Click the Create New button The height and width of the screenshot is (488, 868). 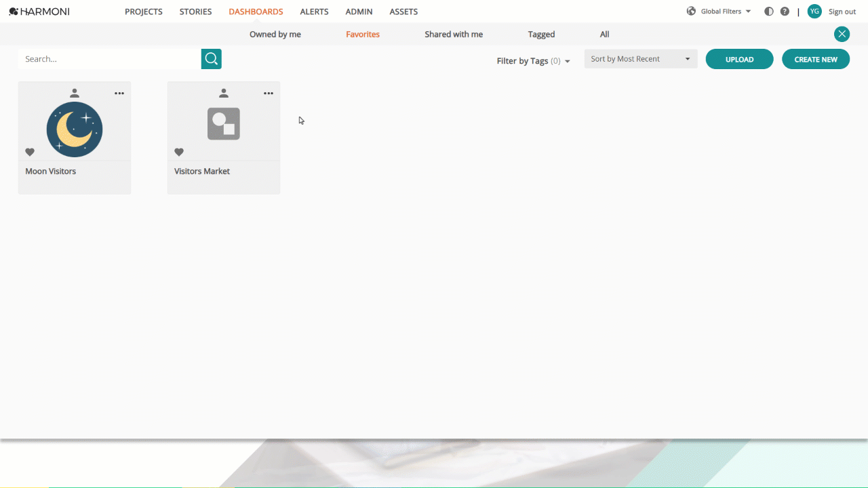pos(816,59)
